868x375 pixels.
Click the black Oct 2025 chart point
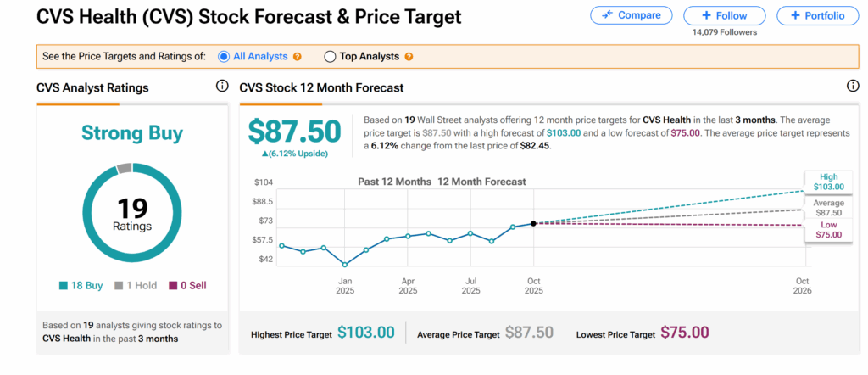pos(533,223)
